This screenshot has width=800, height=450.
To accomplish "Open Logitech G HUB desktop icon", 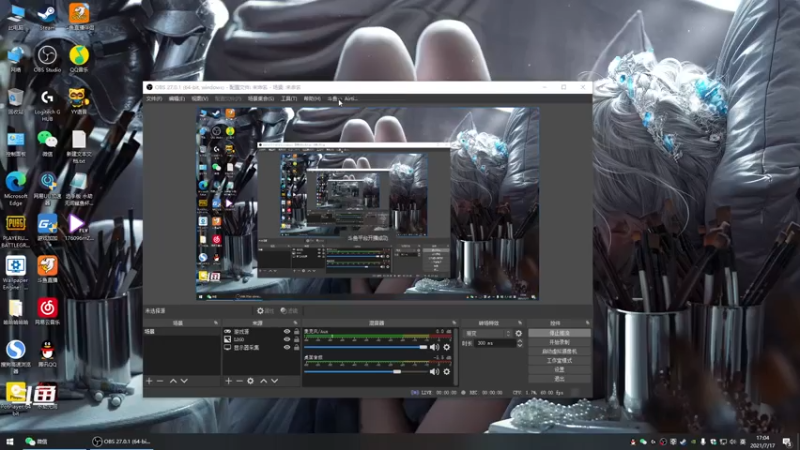I will (x=47, y=105).
